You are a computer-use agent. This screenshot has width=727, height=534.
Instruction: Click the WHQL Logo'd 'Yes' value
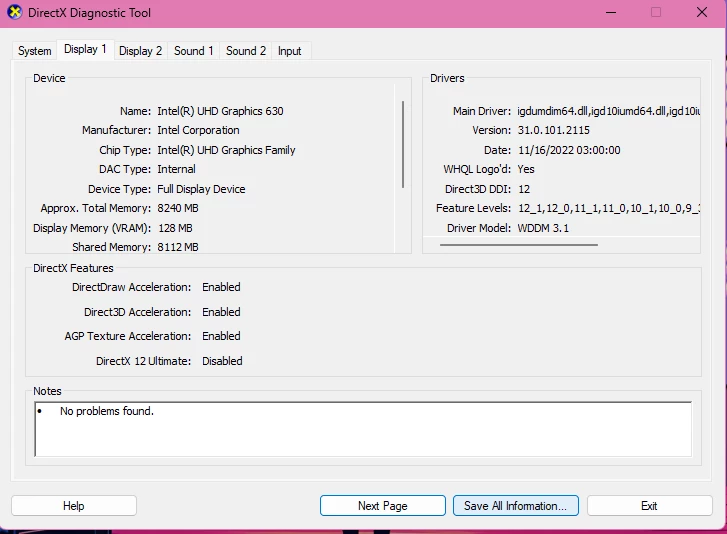coord(526,169)
